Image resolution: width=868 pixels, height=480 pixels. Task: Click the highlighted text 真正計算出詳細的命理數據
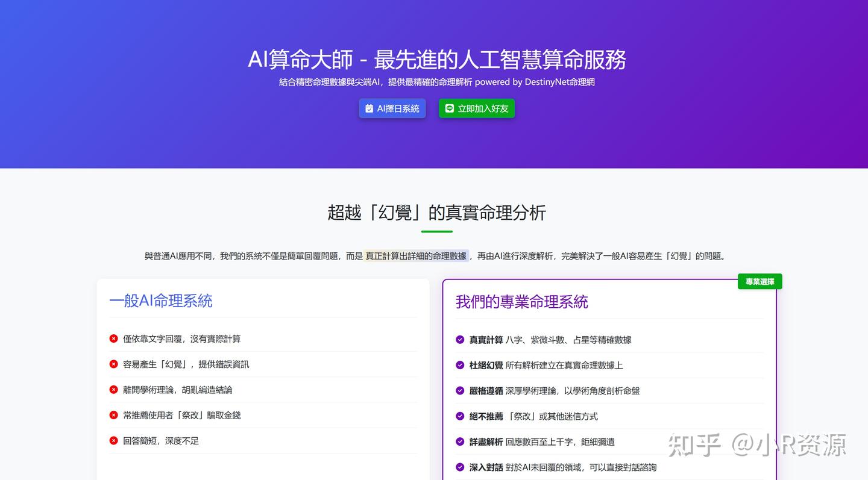pos(416,256)
